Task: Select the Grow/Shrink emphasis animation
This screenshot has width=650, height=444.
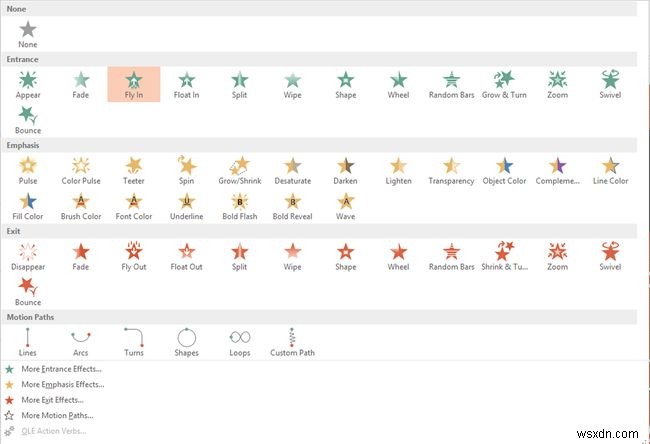Action: tap(240, 170)
